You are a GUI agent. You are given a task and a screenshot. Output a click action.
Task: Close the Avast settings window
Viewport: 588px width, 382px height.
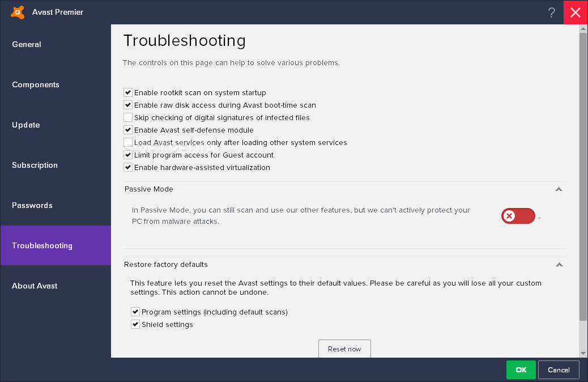(x=576, y=12)
